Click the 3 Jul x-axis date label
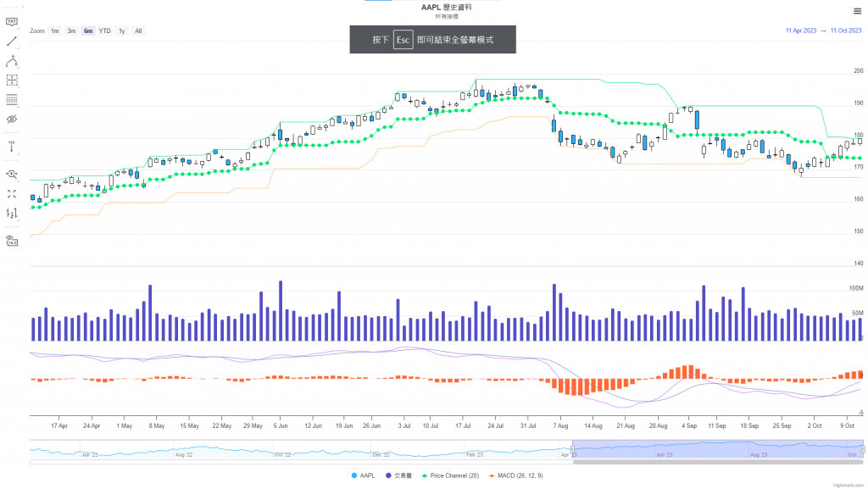Image resolution: width=868 pixels, height=489 pixels. [x=404, y=426]
